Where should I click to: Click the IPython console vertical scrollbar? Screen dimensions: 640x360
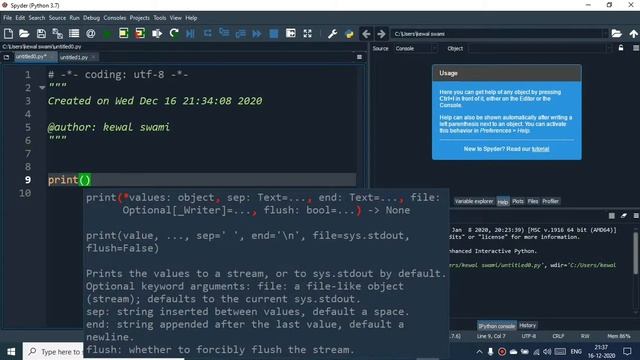tap(636, 253)
